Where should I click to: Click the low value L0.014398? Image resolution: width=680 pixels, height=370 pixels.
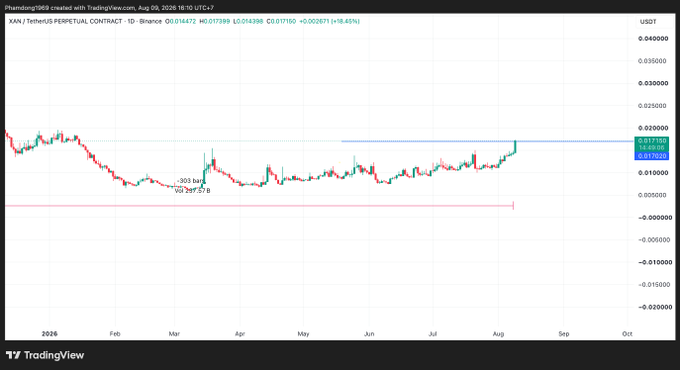(248, 21)
